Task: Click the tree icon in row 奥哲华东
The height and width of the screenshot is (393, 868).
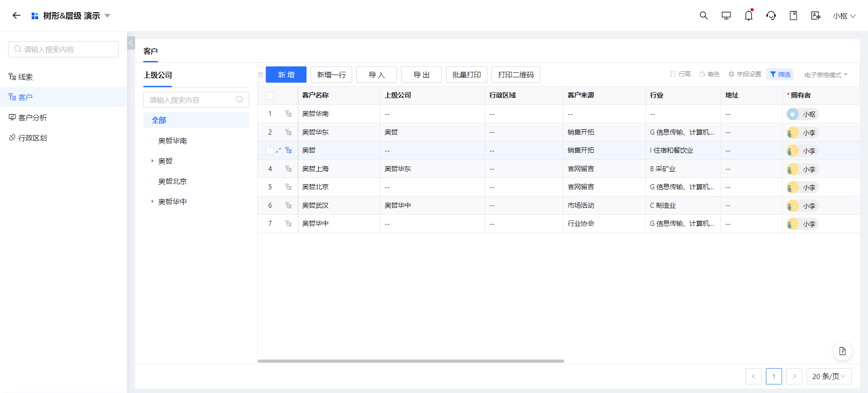Action: [288, 132]
